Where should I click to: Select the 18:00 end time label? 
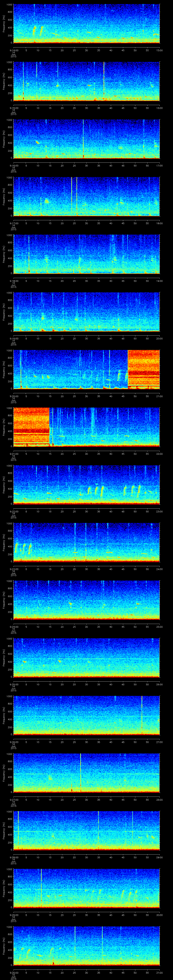[160, 223]
